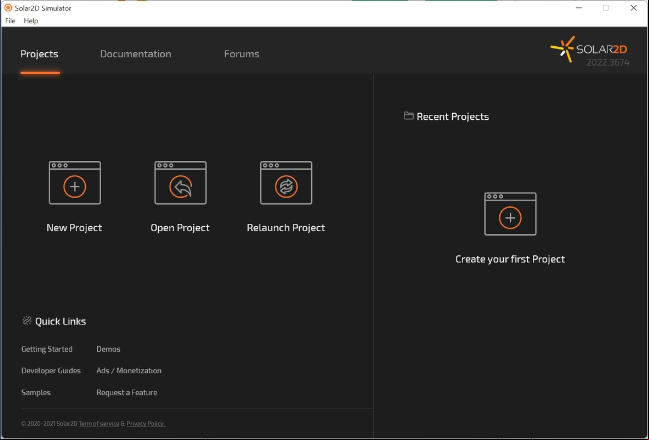The height and width of the screenshot is (440, 649).
Task: Open the Help menu
Action: coord(31,21)
